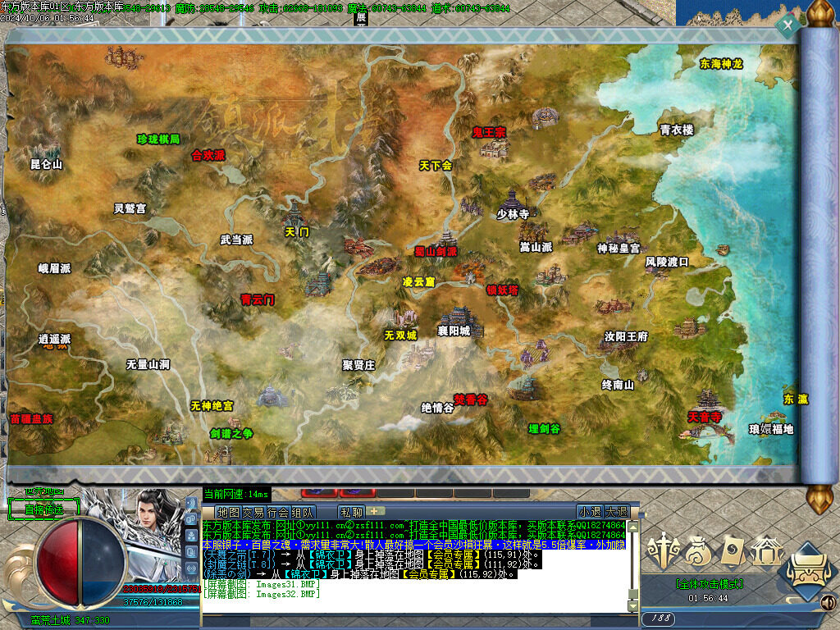840x630 pixels.
Task: Open the yin-yang card skills icon
Action: click(733, 550)
